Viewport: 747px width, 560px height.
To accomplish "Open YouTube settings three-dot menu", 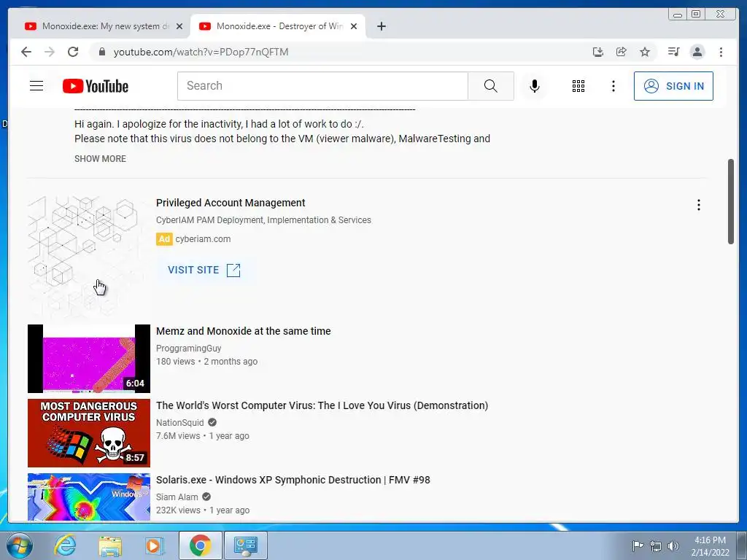I will (613, 86).
